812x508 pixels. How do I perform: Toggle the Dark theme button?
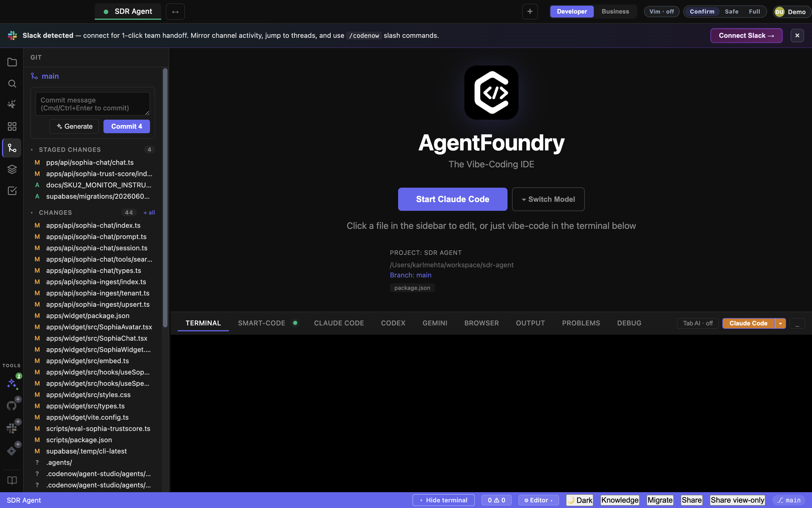point(580,500)
